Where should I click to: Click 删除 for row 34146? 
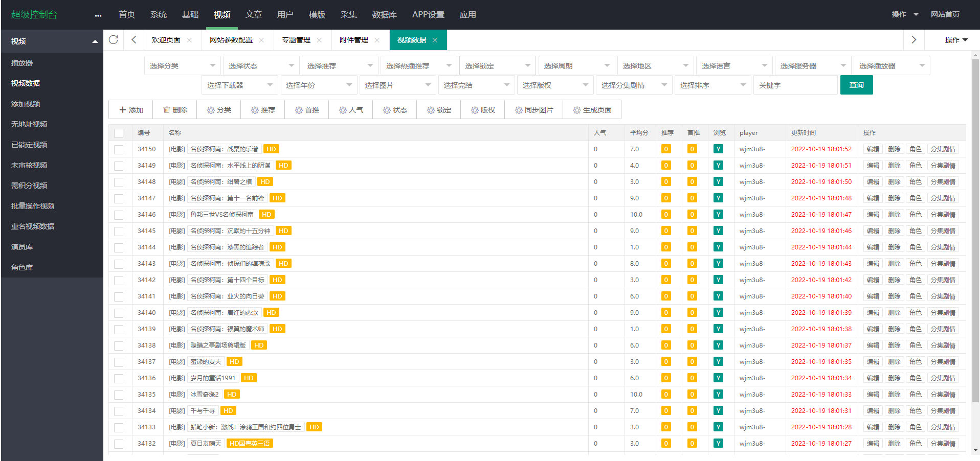point(894,215)
